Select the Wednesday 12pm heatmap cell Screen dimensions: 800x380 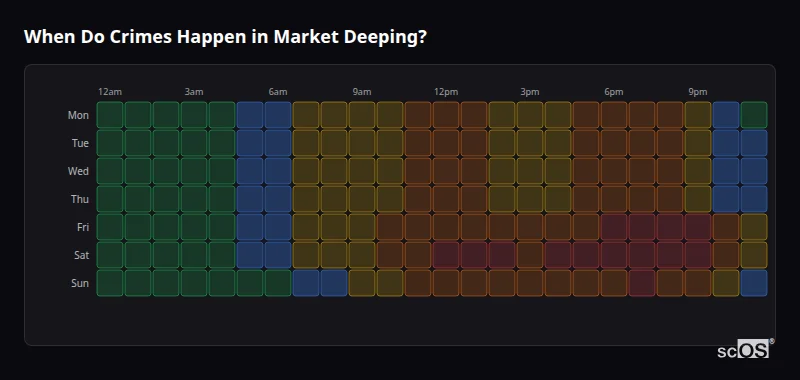[446, 171]
